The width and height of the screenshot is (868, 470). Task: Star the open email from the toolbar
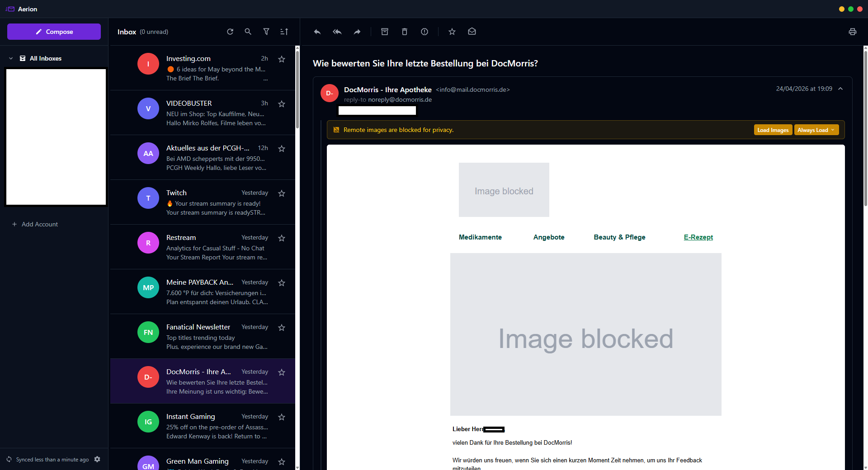click(452, 32)
